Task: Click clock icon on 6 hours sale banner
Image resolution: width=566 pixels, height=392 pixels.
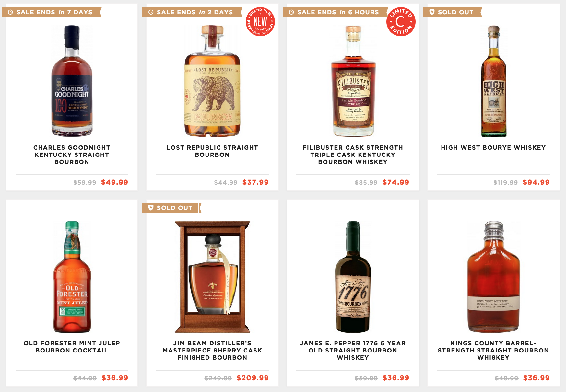Action: pyautogui.click(x=291, y=12)
